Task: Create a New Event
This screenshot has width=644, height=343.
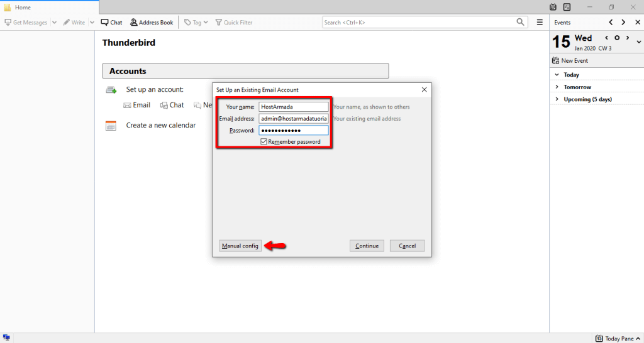Action: tap(570, 61)
